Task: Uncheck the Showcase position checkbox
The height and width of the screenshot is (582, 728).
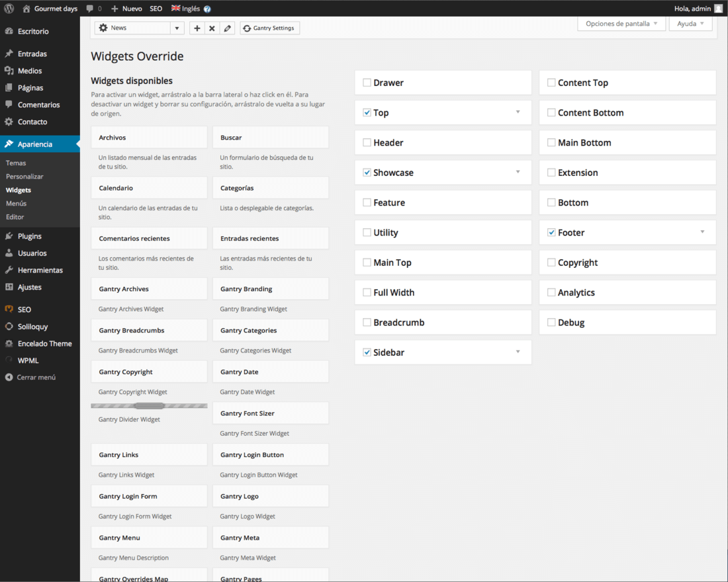Action: tap(367, 172)
